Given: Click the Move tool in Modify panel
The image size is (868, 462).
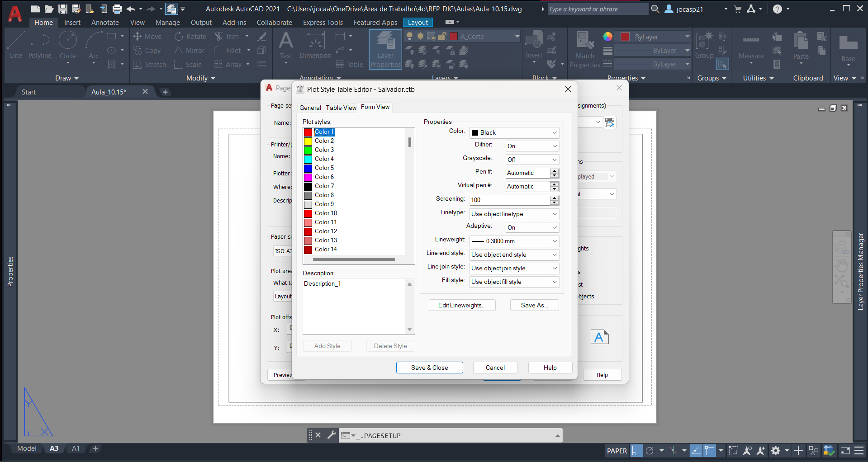Looking at the screenshot, I should pyautogui.click(x=147, y=37).
